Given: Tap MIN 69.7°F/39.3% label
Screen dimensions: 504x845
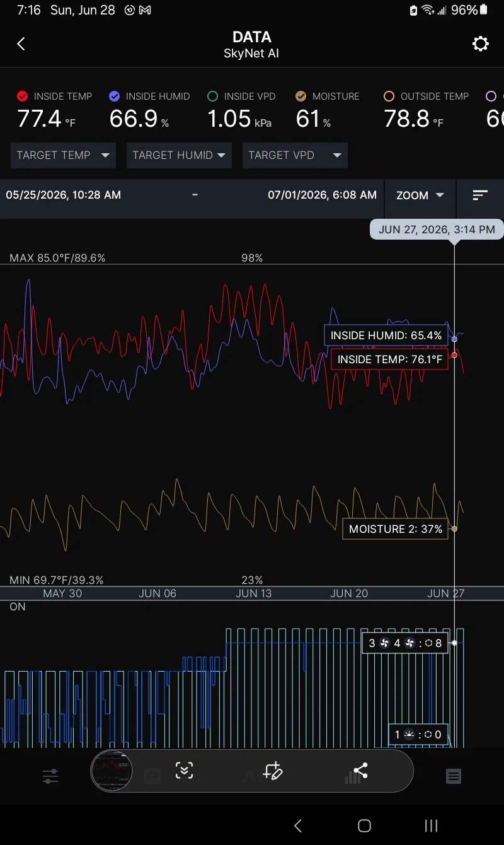Looking at the screenshot, I should tap(57, 580).
